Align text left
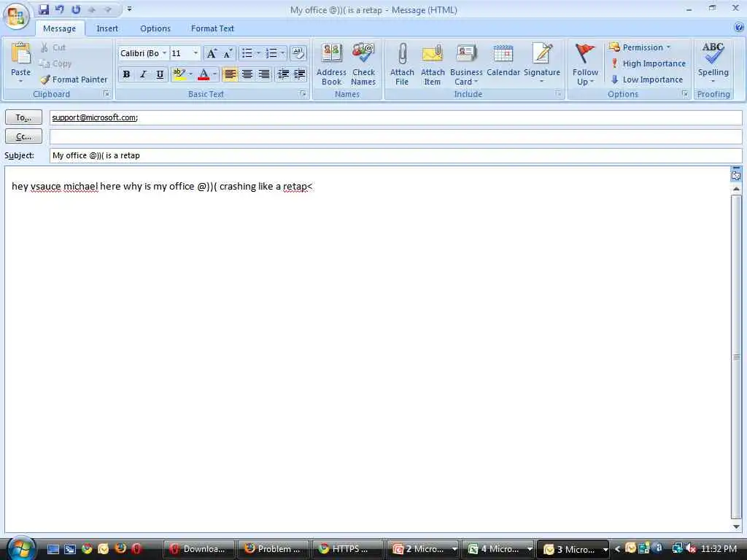Viewport: 747px width, 560px height. pyautogui.click(x=230, y=74)
